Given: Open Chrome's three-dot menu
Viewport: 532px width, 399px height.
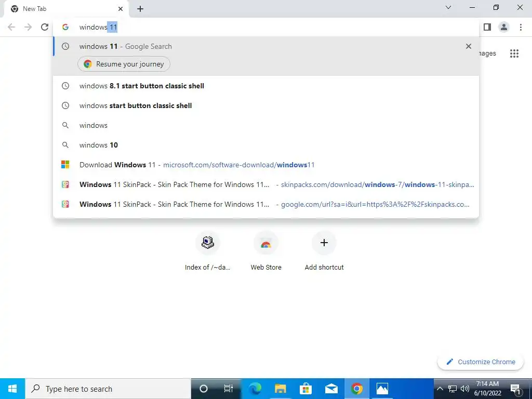Looking at the screenshot, I should pos(521,27).
